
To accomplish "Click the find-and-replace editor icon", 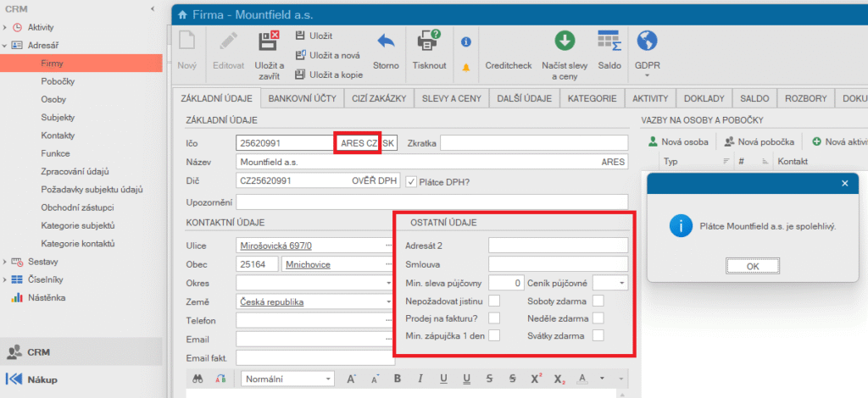I will [221, 379].
